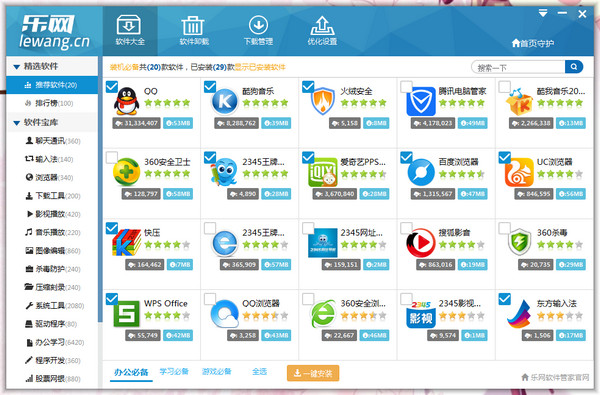Click the search input box 搜索一下
The image size is (600, 395).
pyautogui.click(x=518, y=67)
